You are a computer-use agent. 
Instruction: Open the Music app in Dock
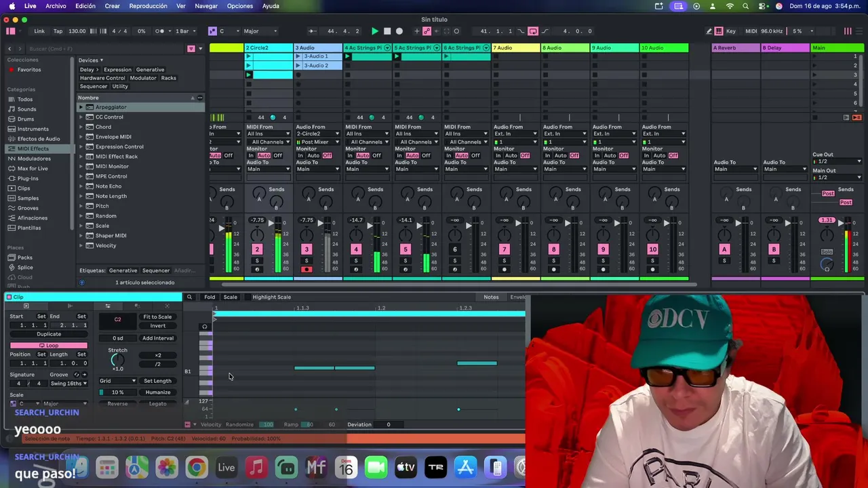click(256, 468)
